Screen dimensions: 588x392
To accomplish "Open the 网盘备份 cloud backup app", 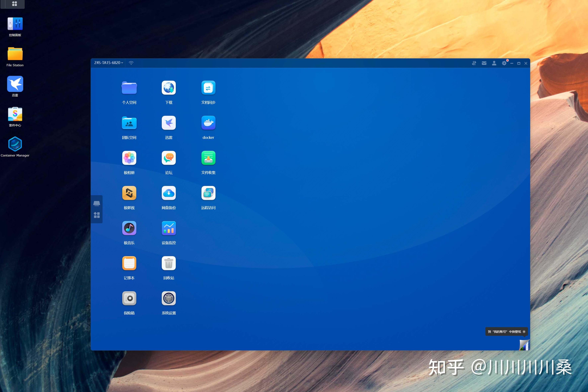I will pyautogui.click(x=169, y=193).
